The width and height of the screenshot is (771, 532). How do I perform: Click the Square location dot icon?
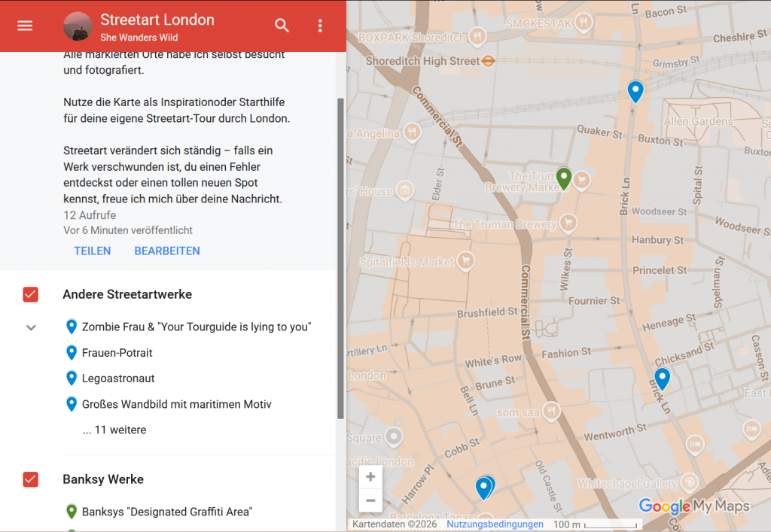pos(393,436)
